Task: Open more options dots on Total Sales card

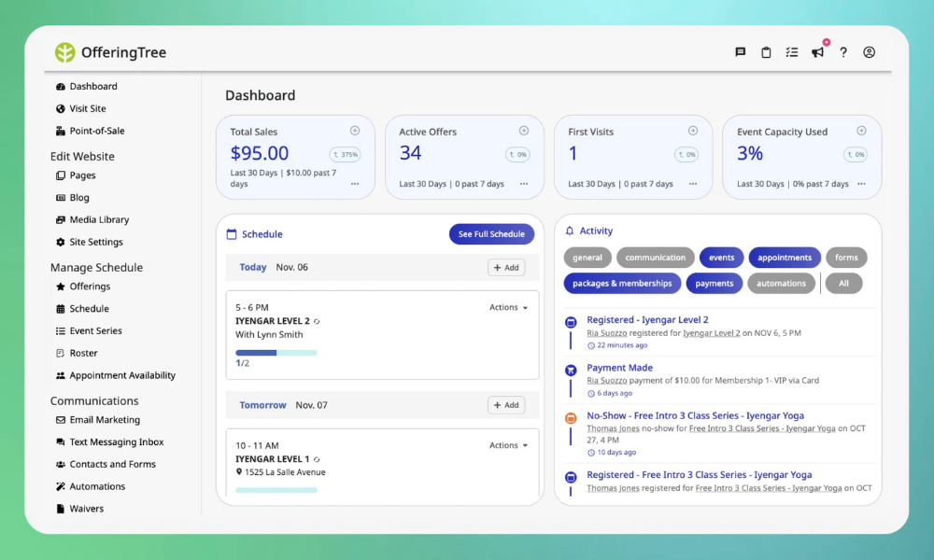Action: tap(355, 184)
